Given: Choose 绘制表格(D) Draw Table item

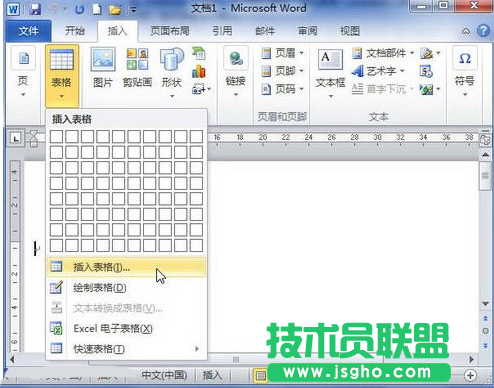Looking at the screenshot, I should pos(126,288).
